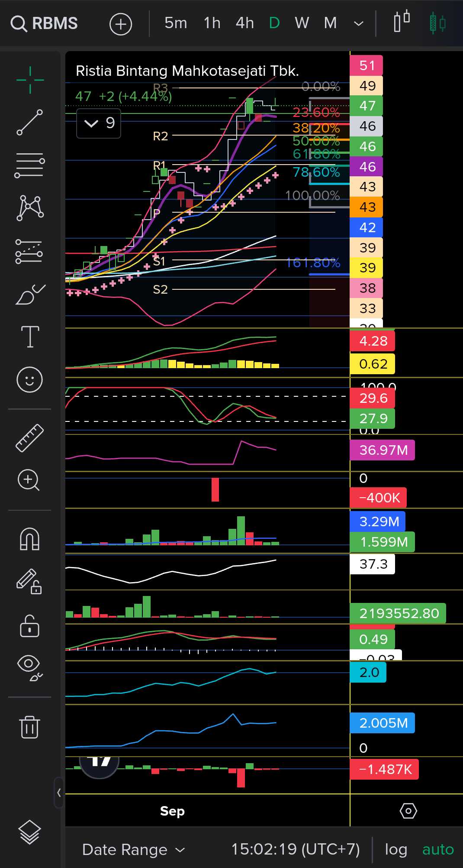This screenshot has width=463, height=868.
Task: Toggle lock all drawings
Action: [x=29, y=625]
